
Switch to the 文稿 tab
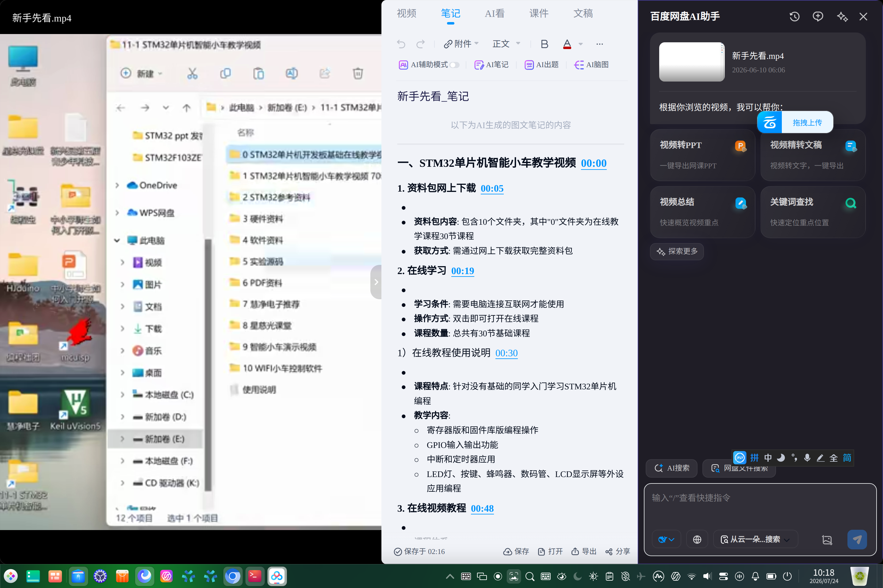[x=583, y=13]
